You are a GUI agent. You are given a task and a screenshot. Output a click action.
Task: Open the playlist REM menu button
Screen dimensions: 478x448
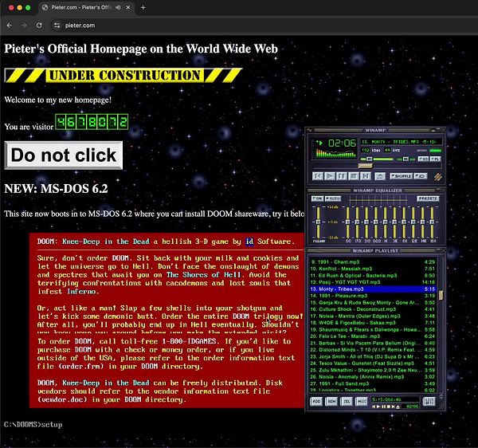tap(331, 401)
